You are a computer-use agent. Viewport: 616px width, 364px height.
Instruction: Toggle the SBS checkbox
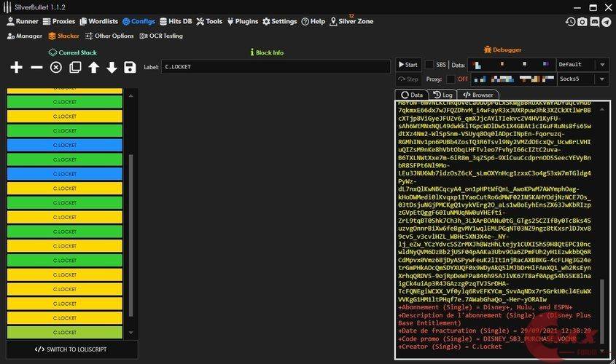pos(429,65)
